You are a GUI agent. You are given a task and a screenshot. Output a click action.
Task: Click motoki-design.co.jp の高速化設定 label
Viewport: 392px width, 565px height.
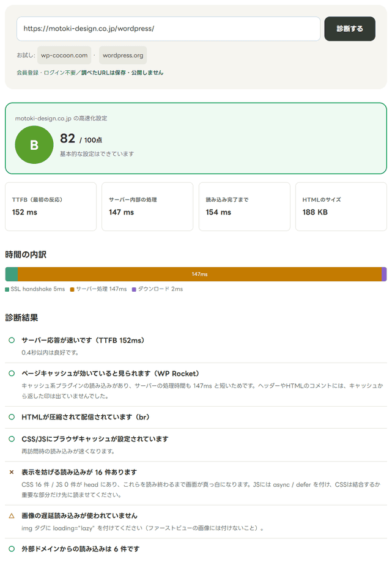pyautogui.click(x=61, y=118)
